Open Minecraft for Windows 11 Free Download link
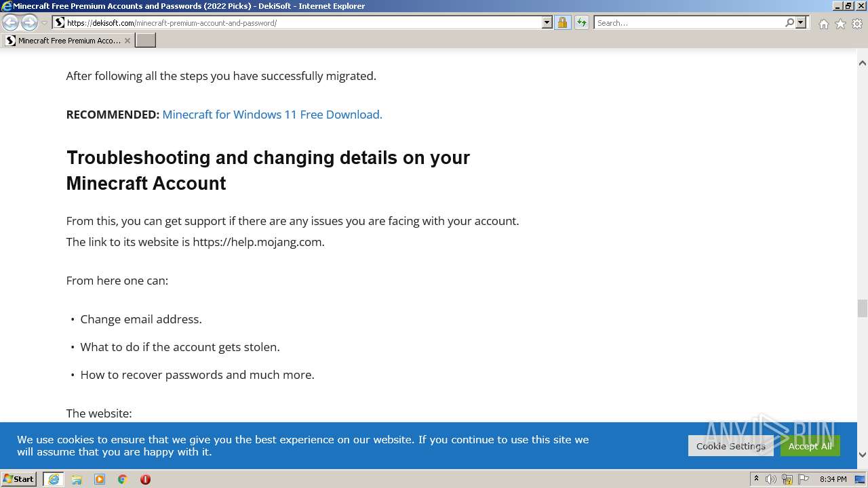Screen dimensions: 868x488 [272, 115]
